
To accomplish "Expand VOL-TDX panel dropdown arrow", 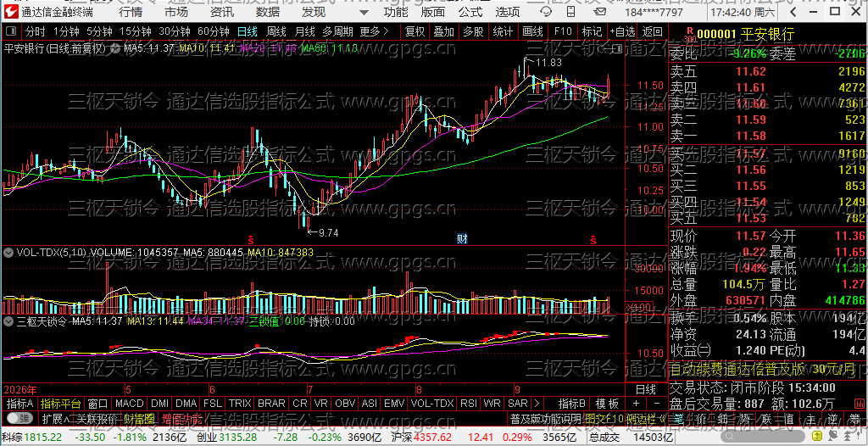I will coord(8,253).
